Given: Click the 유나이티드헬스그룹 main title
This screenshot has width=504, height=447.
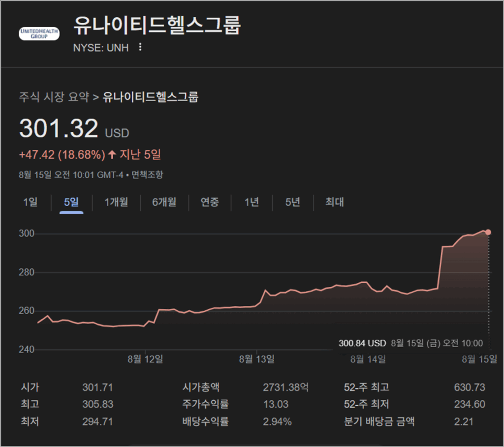Looking at the screenshot, I should coord(157,26).
